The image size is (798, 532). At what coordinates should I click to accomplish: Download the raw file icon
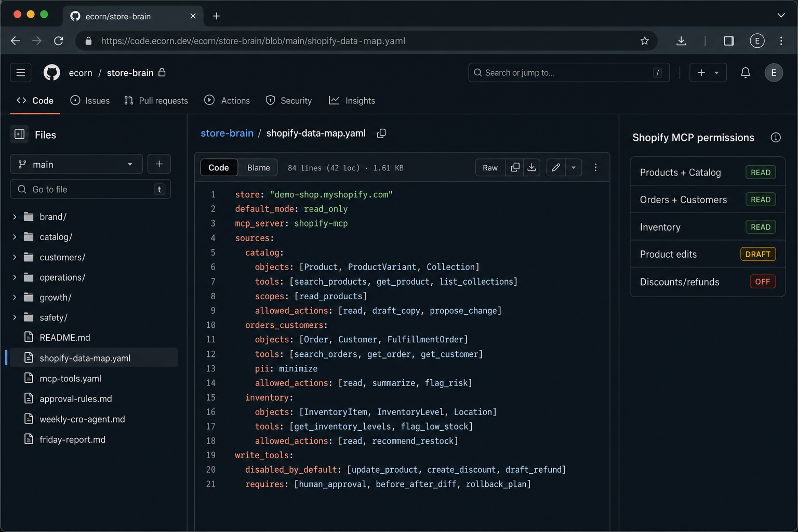tap(531, 167)
